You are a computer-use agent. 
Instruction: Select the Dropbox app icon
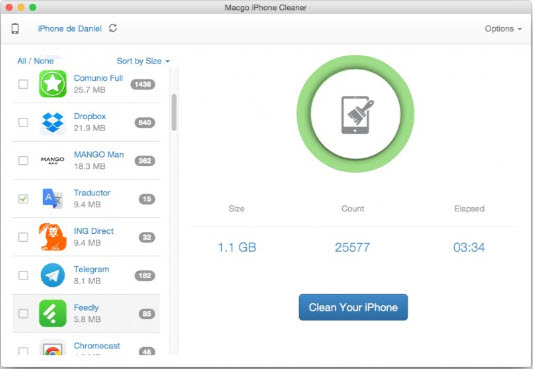tap(53, 122)
